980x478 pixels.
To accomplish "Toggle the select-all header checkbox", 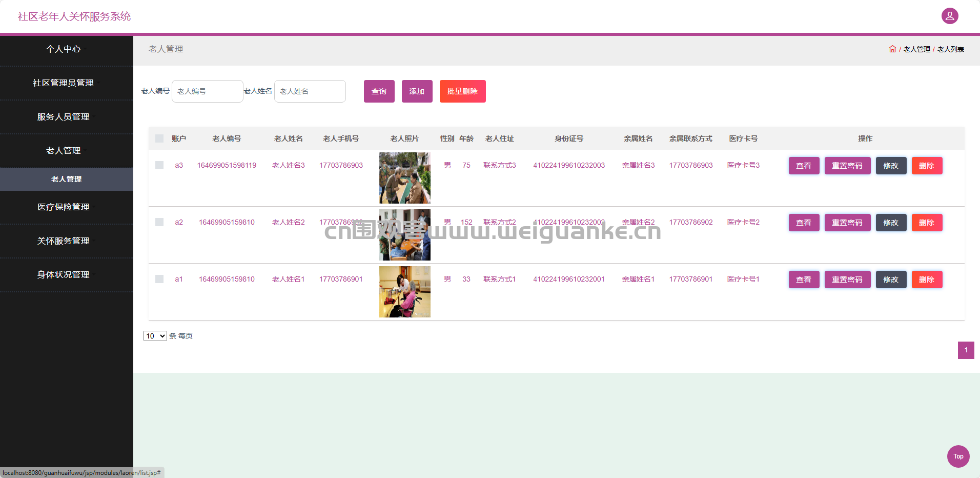I will tap(159, 138).
